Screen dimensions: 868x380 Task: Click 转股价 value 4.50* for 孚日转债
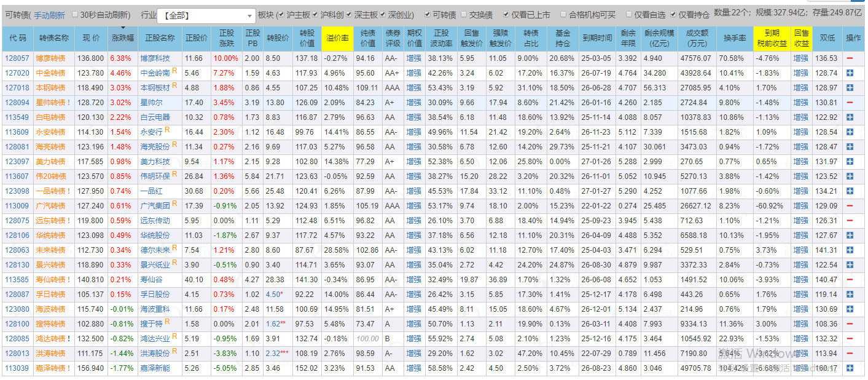[275, 295]
